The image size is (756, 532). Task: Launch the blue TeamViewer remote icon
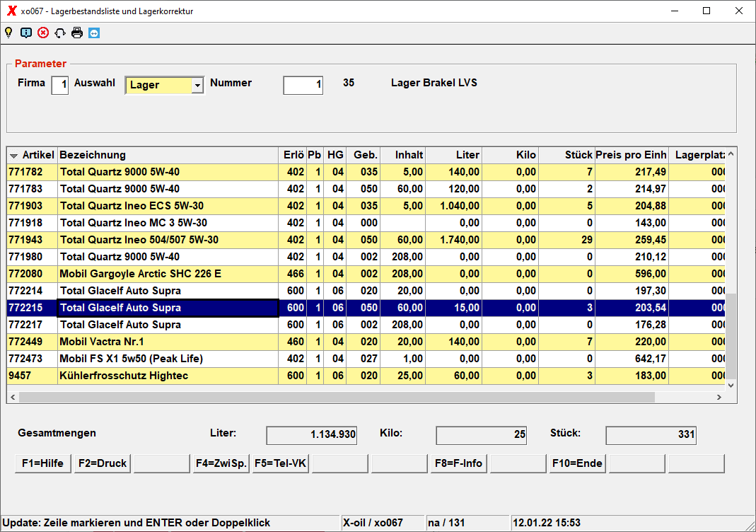tap(94, 33)
